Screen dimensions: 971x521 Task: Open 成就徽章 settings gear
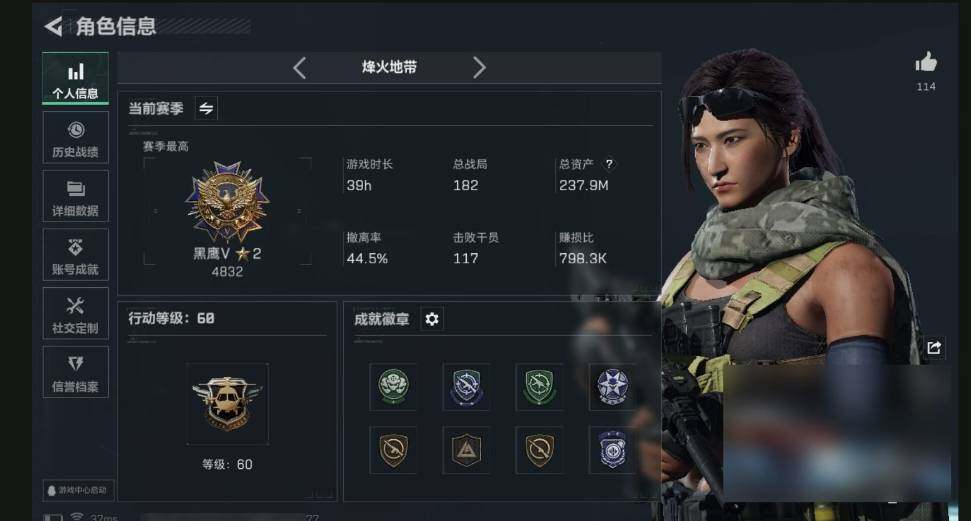(x=432, y=319)
